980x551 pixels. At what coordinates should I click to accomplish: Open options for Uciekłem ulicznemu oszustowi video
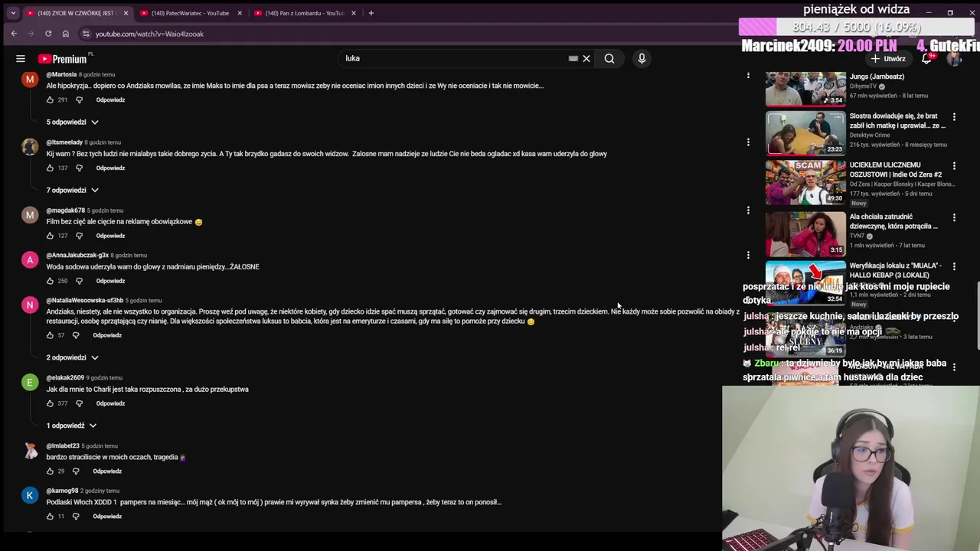[954, 166]
